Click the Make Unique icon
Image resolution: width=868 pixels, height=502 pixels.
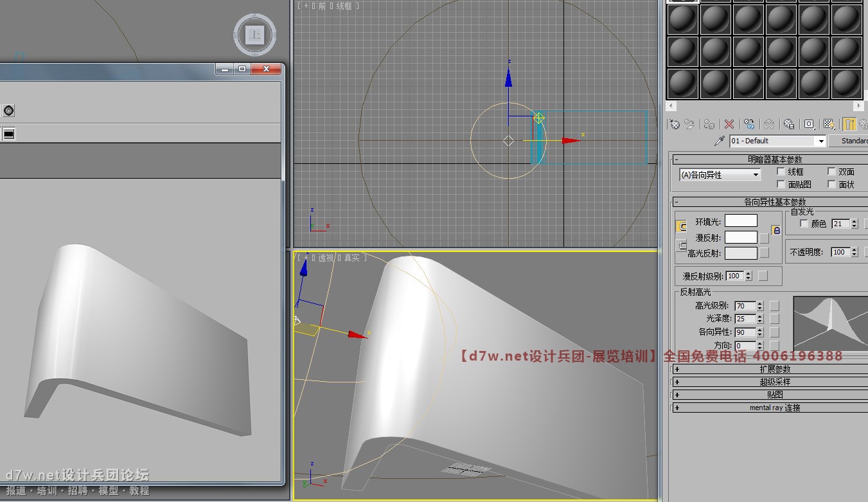[769, 124]
